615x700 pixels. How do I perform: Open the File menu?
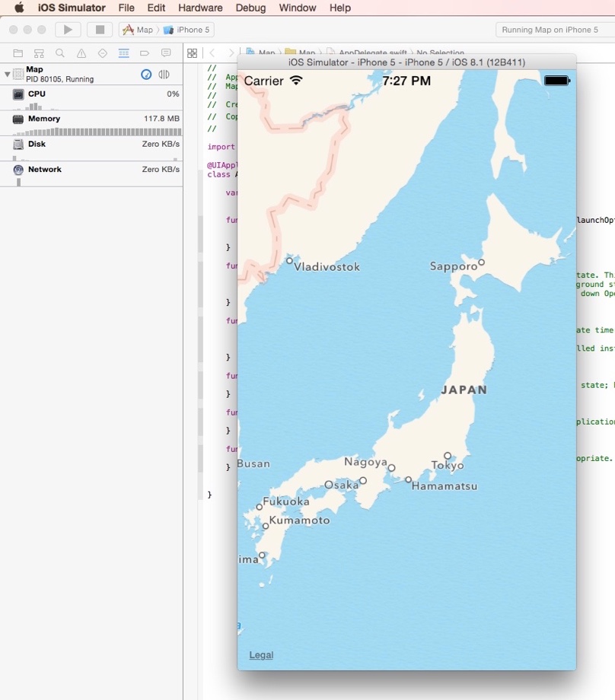tap(126, 8)
